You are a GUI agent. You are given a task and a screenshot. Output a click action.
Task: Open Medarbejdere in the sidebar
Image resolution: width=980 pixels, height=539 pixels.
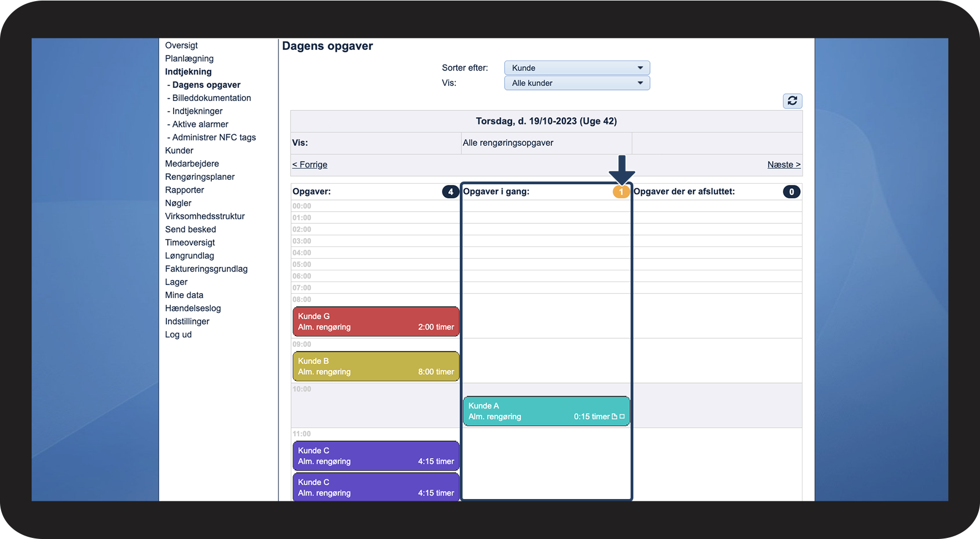[192, 164]
